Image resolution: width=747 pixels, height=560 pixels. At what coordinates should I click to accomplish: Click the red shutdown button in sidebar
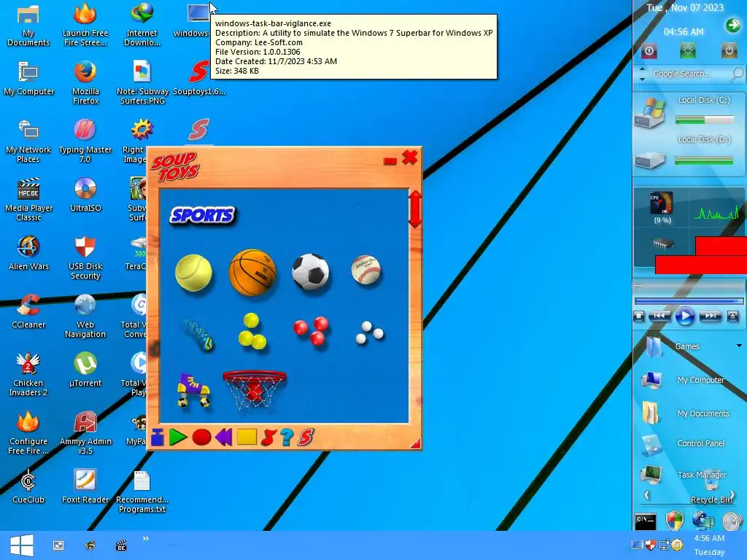pyautogui.click(x=649, y=50)
